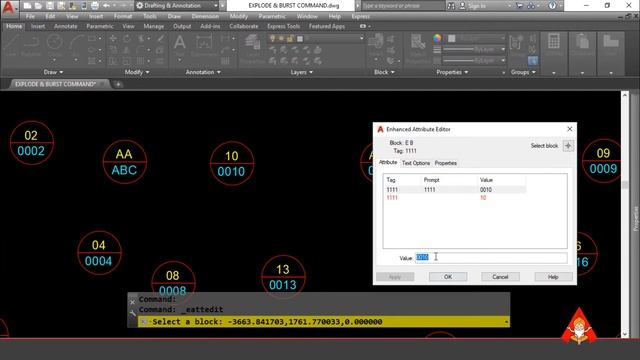This screenshot has width=640, height=360.
Task: Select the Polyline tool in Draw panel
Action: point(31,45)
